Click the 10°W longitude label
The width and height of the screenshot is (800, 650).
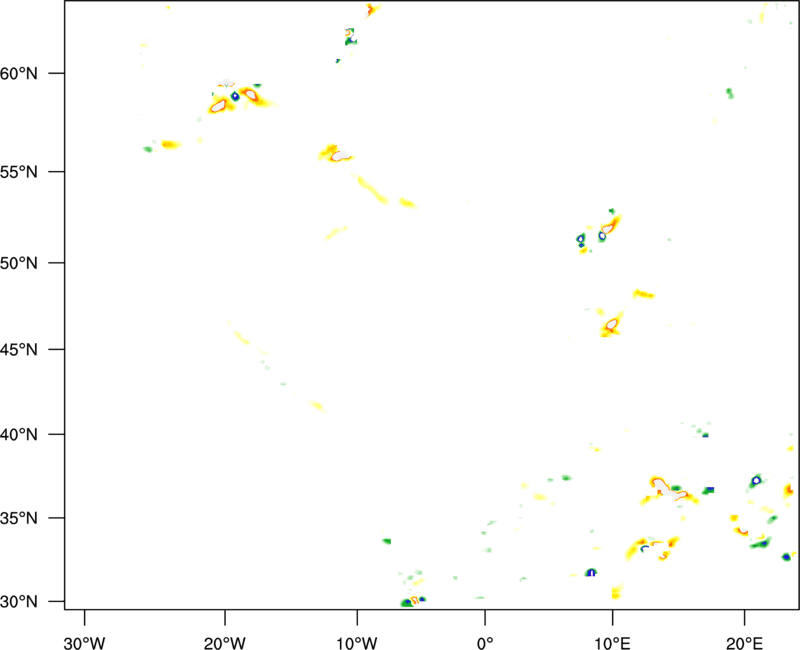click(x=357, y=643)
